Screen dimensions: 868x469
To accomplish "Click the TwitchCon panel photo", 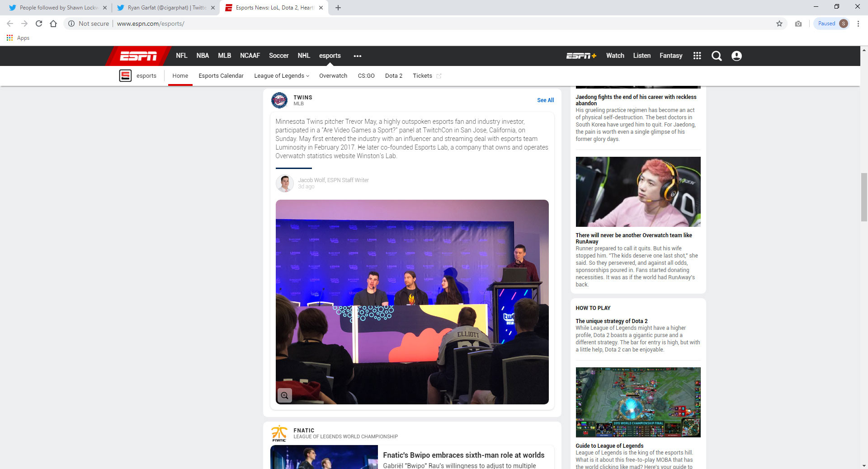I will pyautogui.click(x=412, y=302).
